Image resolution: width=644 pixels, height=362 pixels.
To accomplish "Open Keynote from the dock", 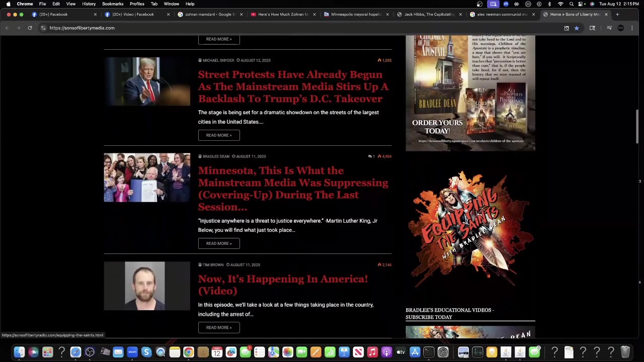I will (x=344, y=352).
